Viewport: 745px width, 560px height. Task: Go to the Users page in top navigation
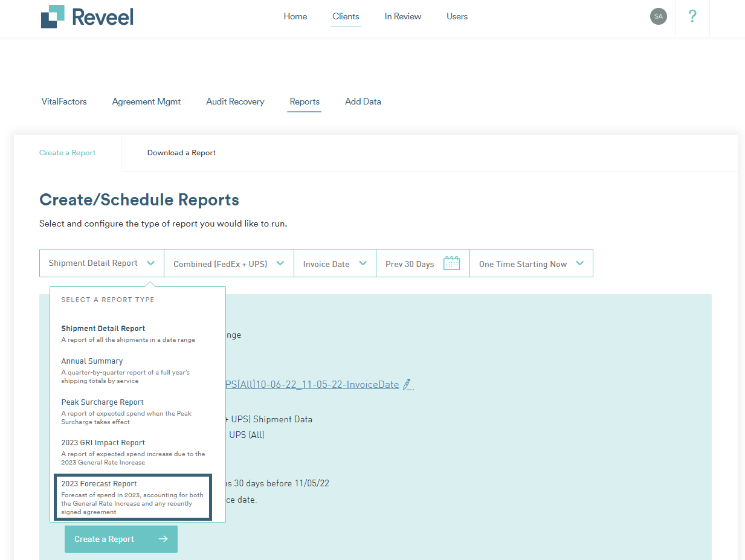point(457,16)
